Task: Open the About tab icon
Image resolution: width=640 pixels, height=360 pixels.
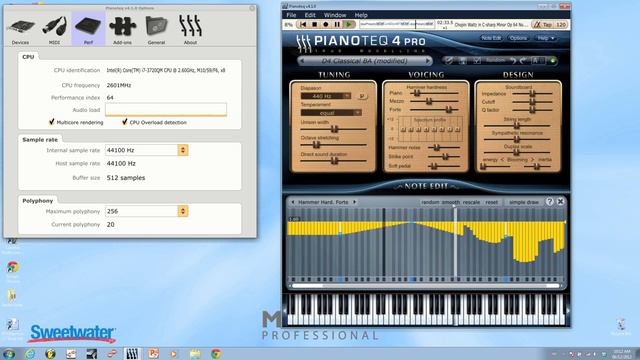Action: 190,29
